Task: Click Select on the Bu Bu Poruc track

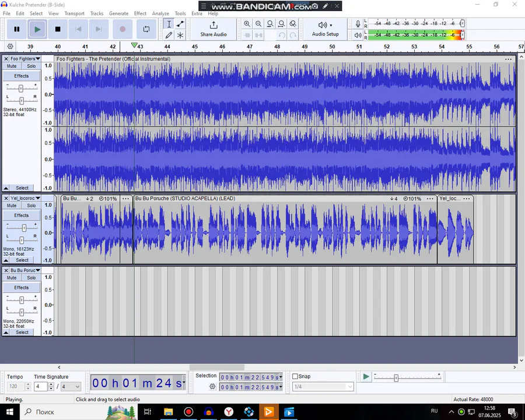Action: (x=22, y=332)
